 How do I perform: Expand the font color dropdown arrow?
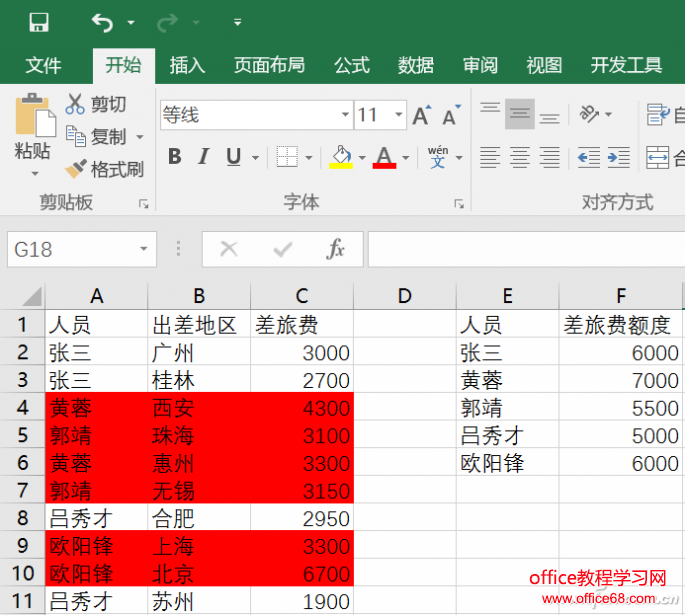click(406, 158)
